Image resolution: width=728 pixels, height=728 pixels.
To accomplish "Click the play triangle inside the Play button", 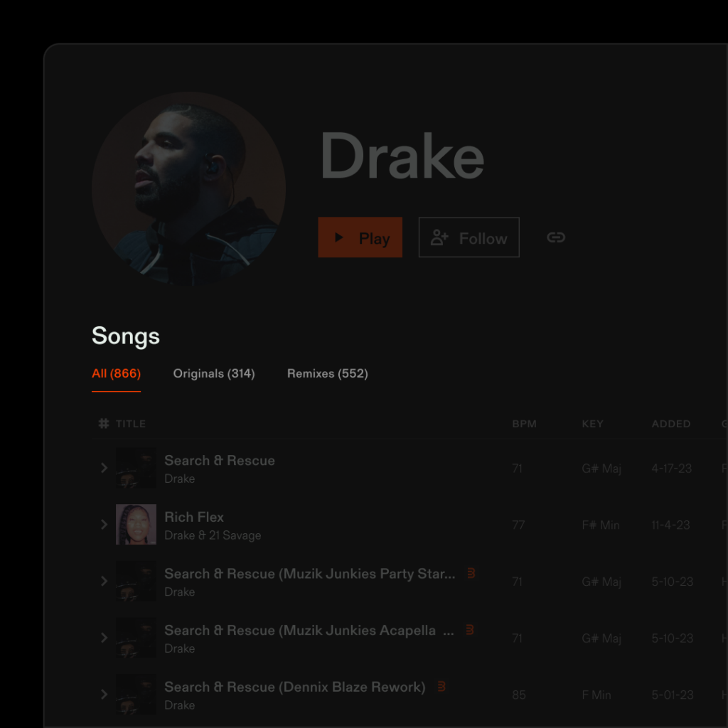I will [339, 237].
